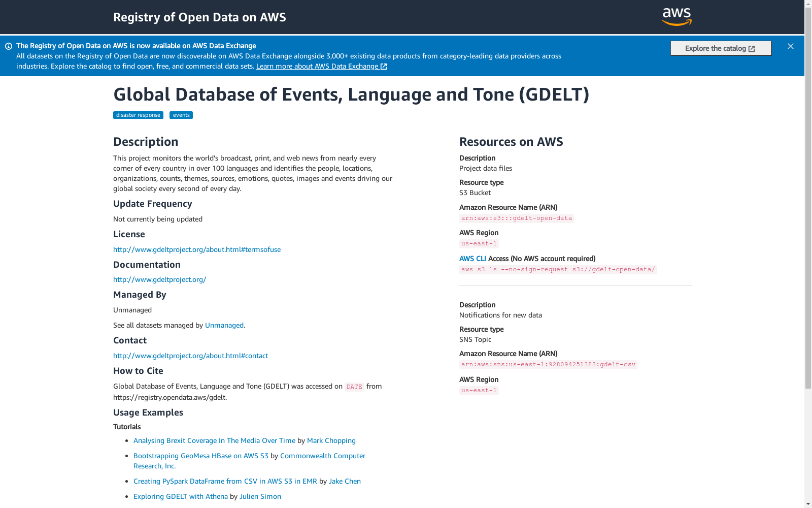Screen dimensions: 812x508
Task: Visit Julien Simon's author link
Action: (x=260, y=496)
